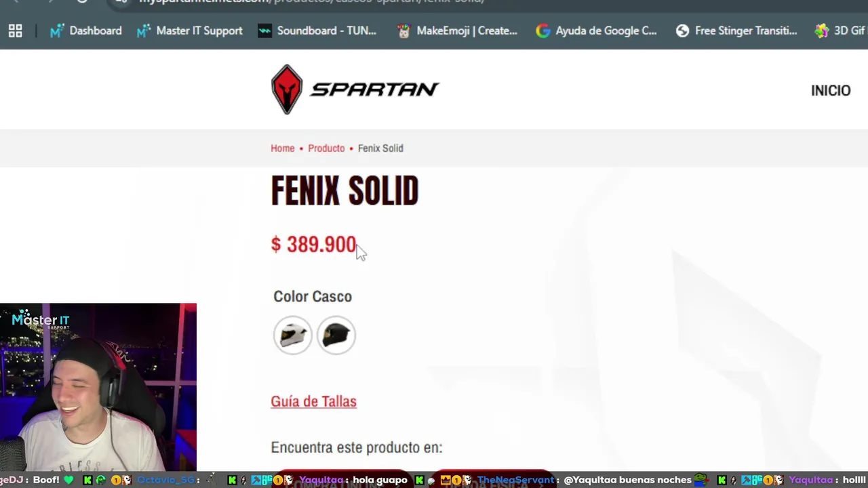
Task: Click the browser address bar URL
Action: pos(312,2)
